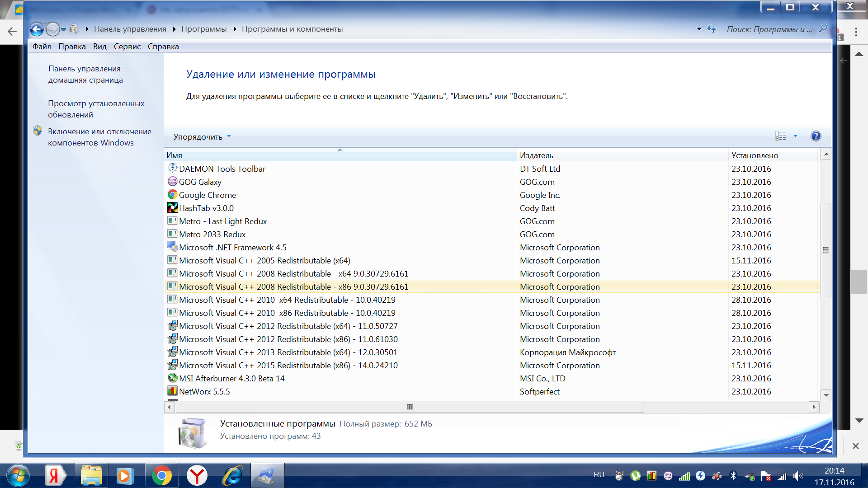Open Internet Explorer from taskbar
The height and width of the screenshot is (488, 868).
232,475
